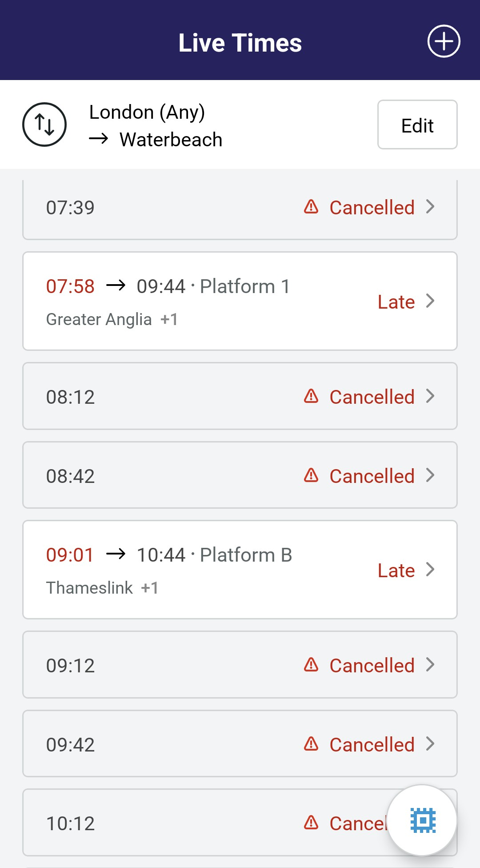Swap origin and destination stations
The height and width of the screenshot is (868, 480).
click(44, 125)
